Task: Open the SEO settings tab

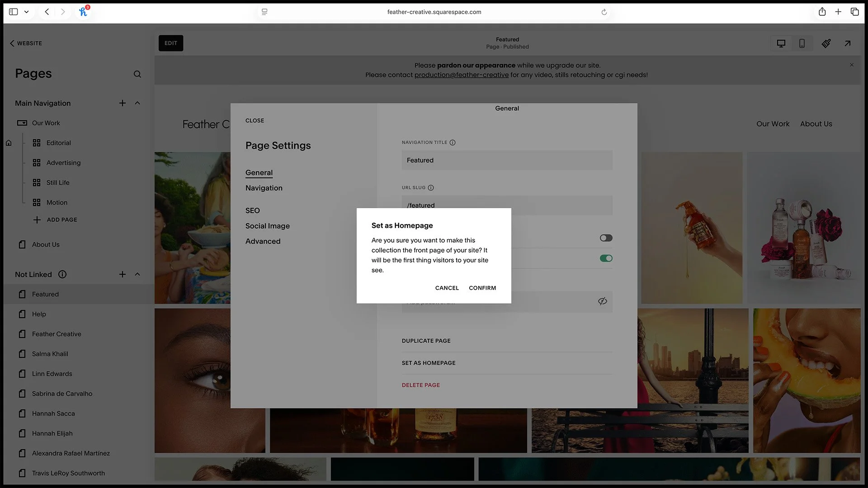Action: (252, 211)
